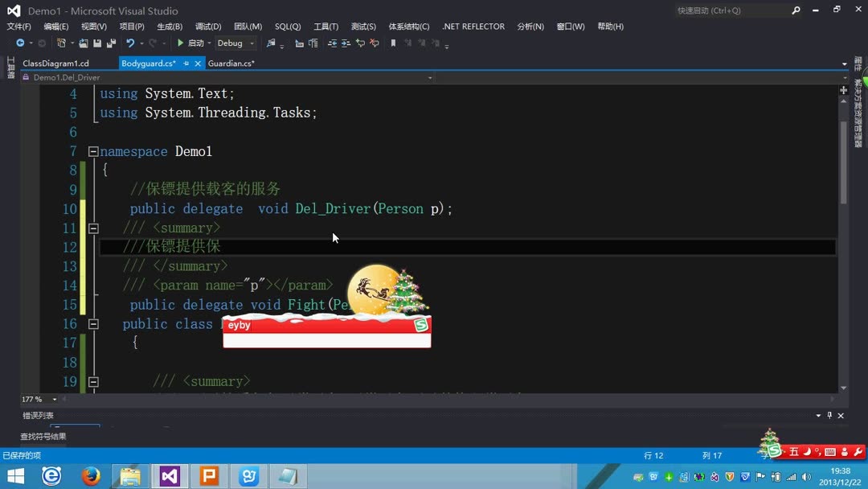Click the Navigate Backward arrow icon
This screenshot has width=868, height=489.
click(20, 43)
